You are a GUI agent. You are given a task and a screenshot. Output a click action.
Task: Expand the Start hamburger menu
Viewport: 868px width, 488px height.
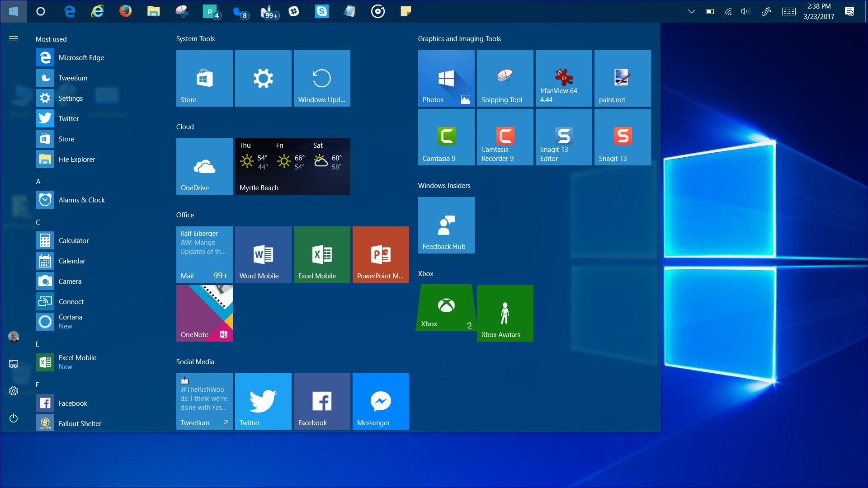point(14,39)
